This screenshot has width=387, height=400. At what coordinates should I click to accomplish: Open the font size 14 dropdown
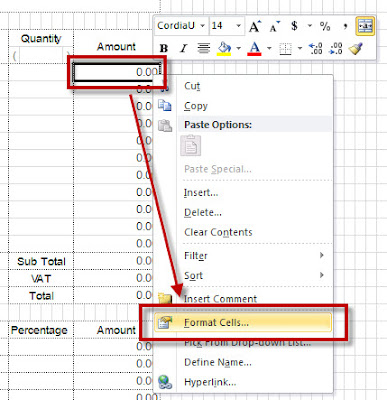238,26
